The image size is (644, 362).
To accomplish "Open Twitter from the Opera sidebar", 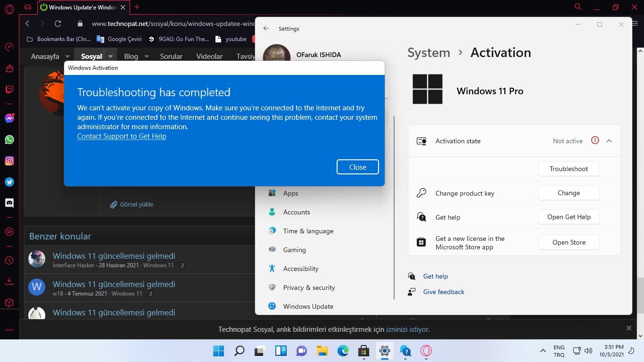I will (9, 182).
